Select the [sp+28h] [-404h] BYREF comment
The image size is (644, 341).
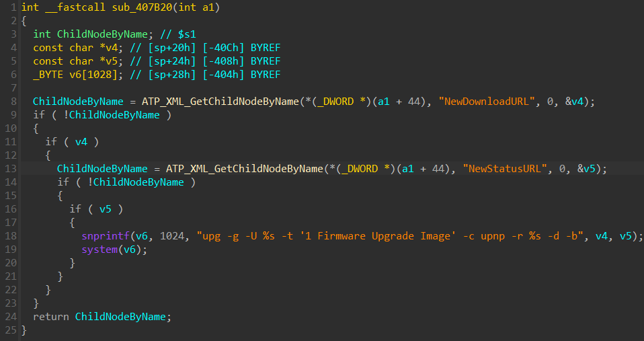click(x=214, y=75)
